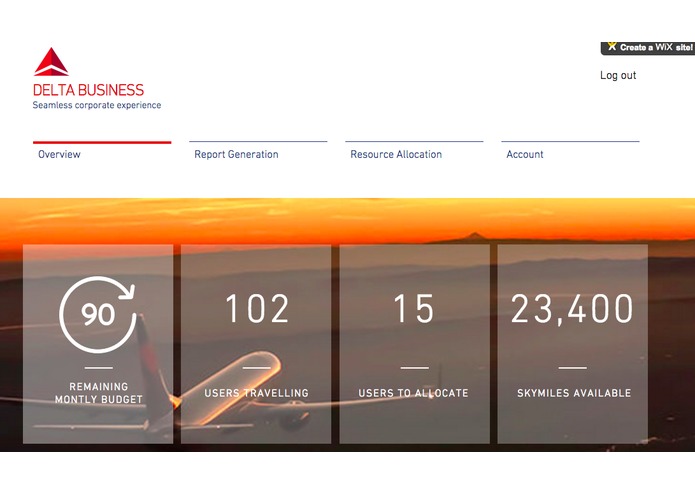Click the Seamless corporate experience tagline
This screenshot has width=695, height=494.
97,105
